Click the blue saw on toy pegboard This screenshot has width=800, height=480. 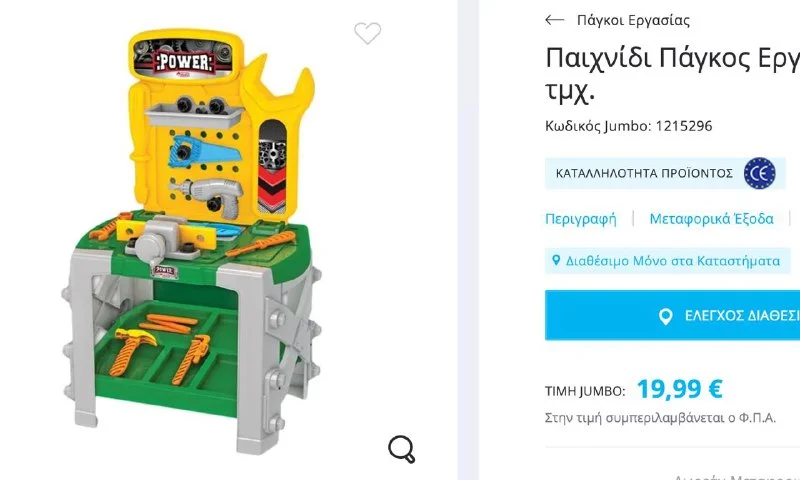point(203,150)
